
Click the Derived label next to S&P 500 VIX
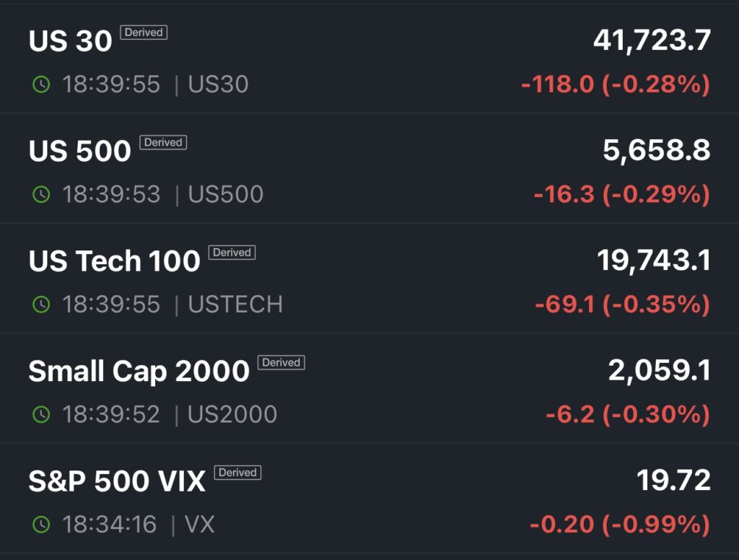(237, 473)
